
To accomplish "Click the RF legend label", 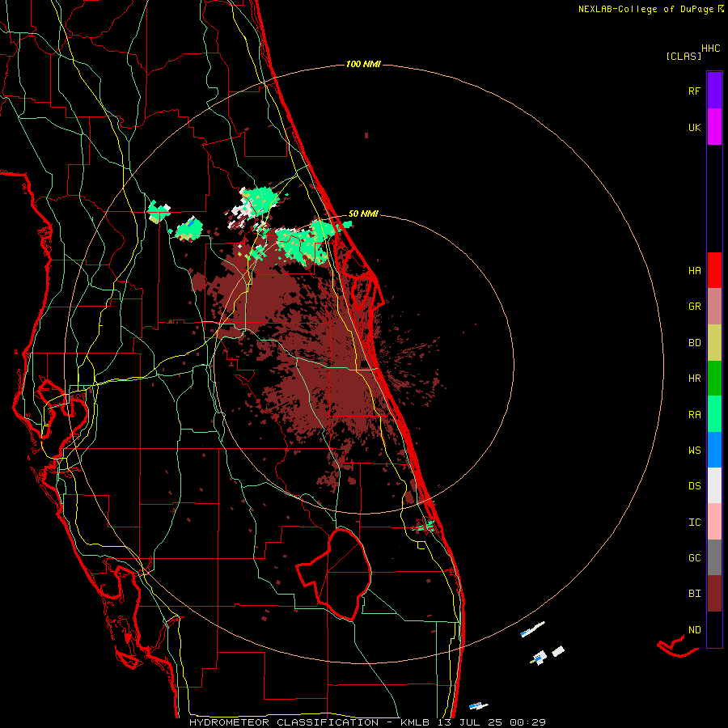I will pyautogui.click(x=694, y=91).
